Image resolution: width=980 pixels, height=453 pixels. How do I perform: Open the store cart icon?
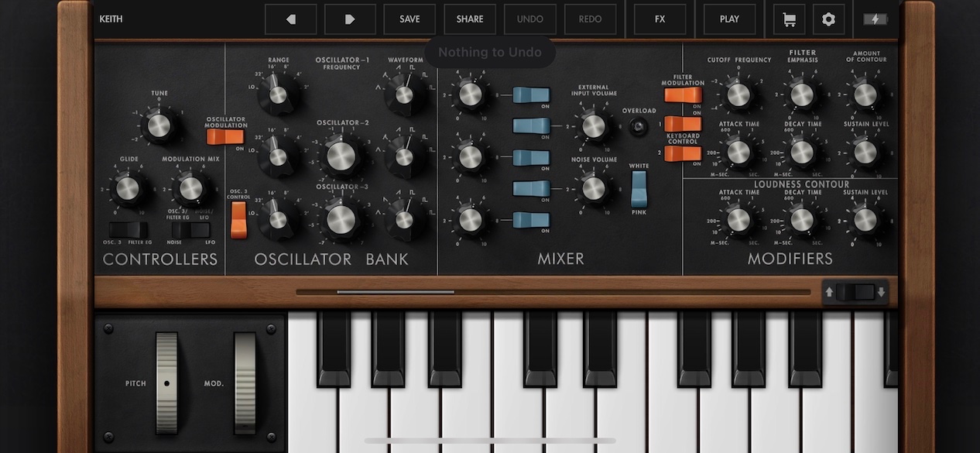789,19
